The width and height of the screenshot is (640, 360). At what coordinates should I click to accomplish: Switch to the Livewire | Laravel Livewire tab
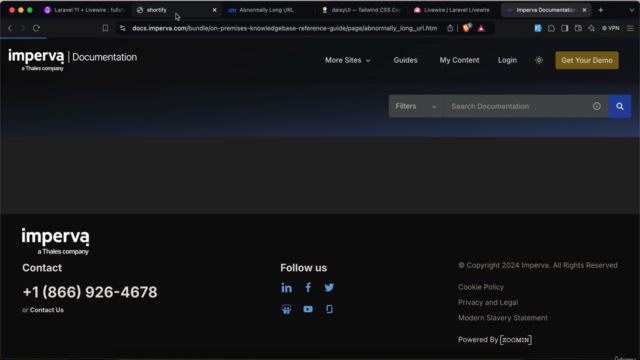coord(453,10)
